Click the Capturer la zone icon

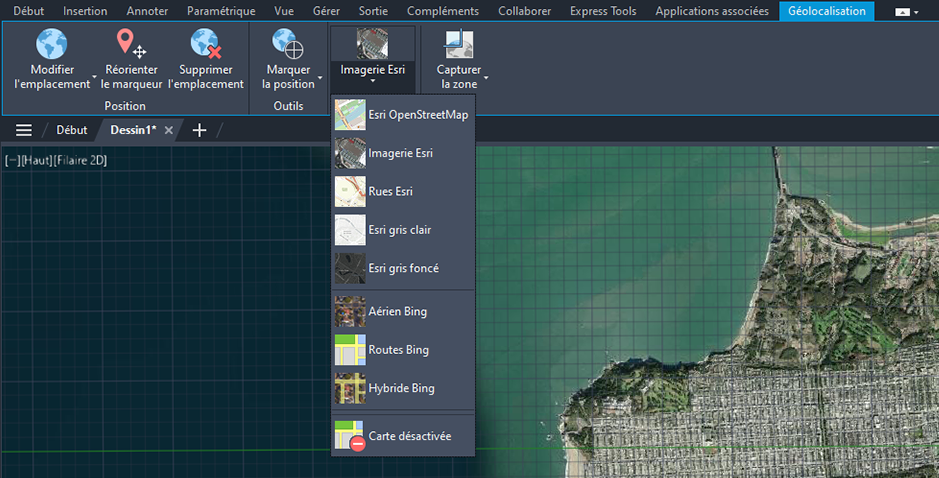point(459,44)
